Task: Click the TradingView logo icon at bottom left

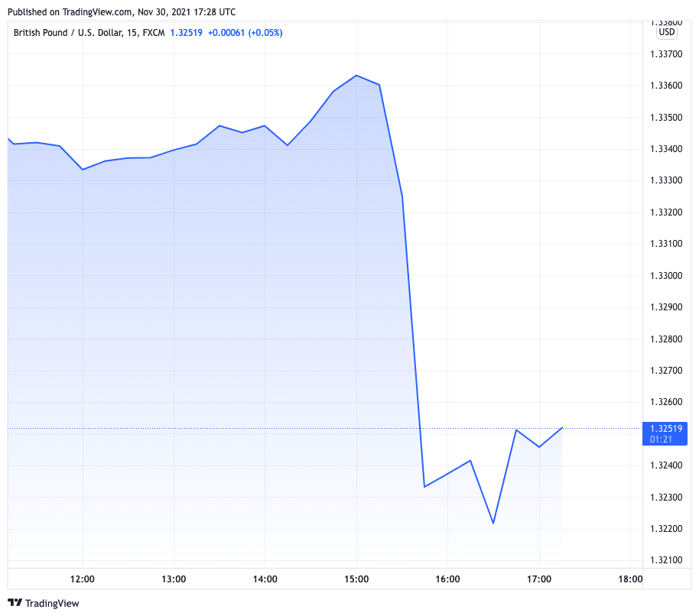Action: pos(15,603)
